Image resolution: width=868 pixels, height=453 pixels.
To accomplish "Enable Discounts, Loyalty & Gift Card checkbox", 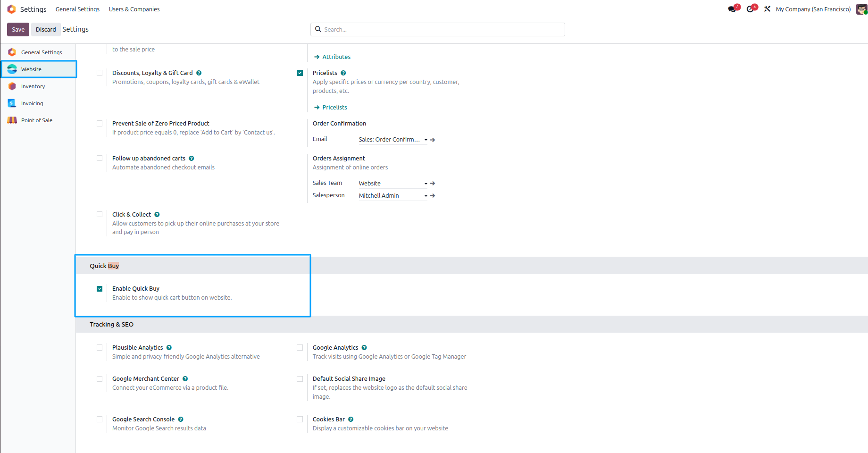I will coord(100,73).
